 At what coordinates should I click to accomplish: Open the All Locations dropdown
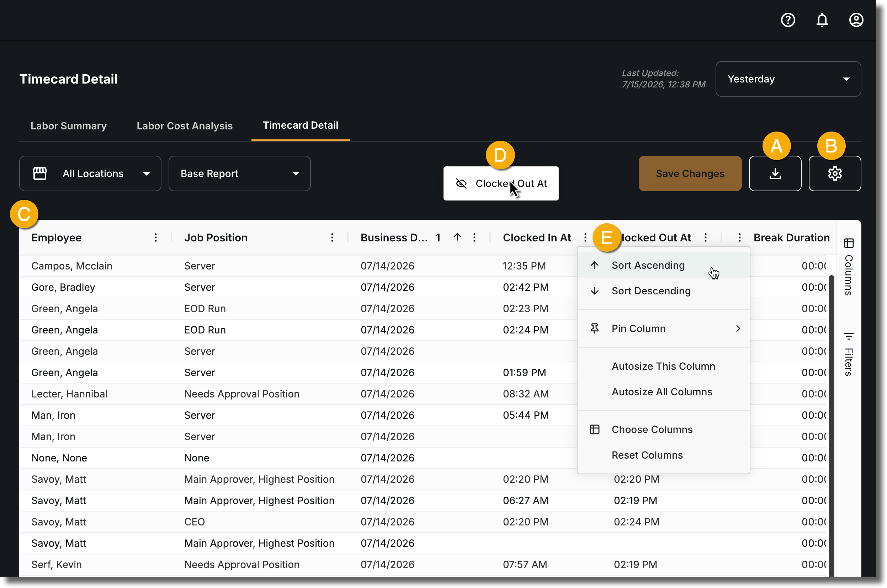point(90,173)
